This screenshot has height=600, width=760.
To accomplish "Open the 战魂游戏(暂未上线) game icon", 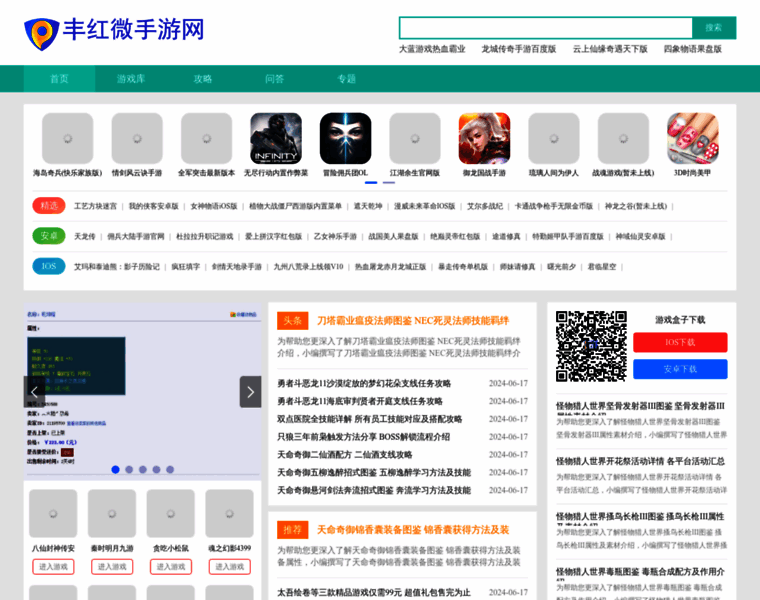I will [x=623, y=139].
